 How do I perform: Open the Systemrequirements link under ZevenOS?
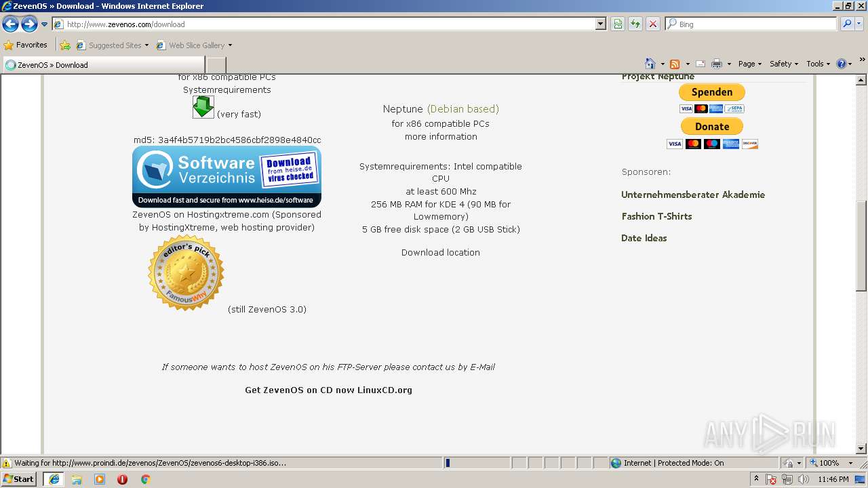pos(226,89)
